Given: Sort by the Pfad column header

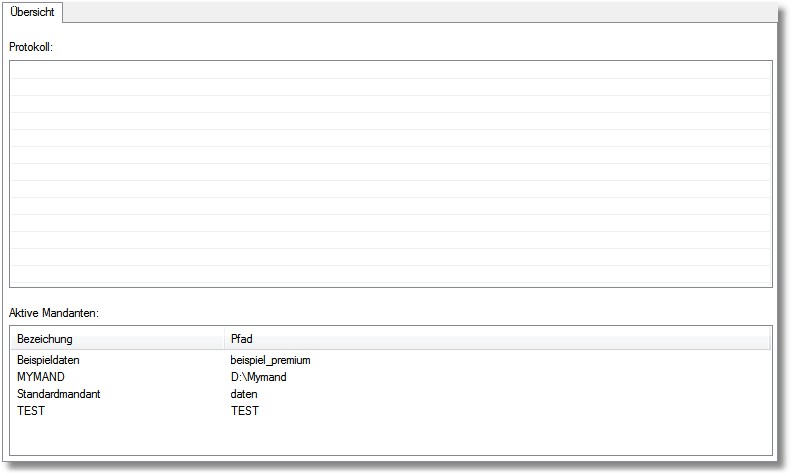Looking at the screenshot, I should coord(241,339).
